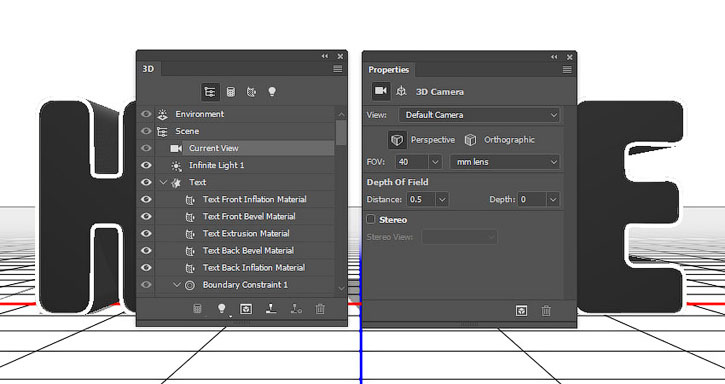
Task: Click the Environment row icon
Action: (x=162, y=114)
